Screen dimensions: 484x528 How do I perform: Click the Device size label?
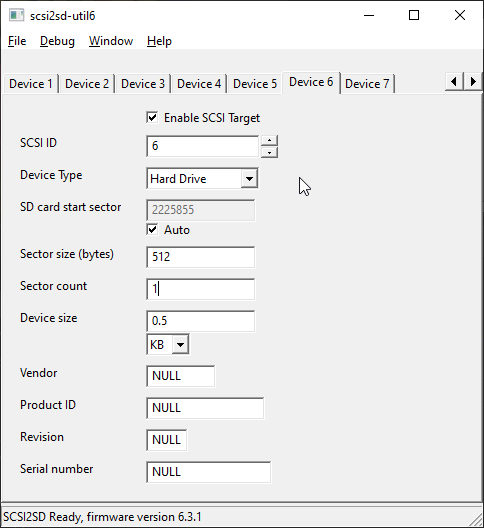(49, 318)
